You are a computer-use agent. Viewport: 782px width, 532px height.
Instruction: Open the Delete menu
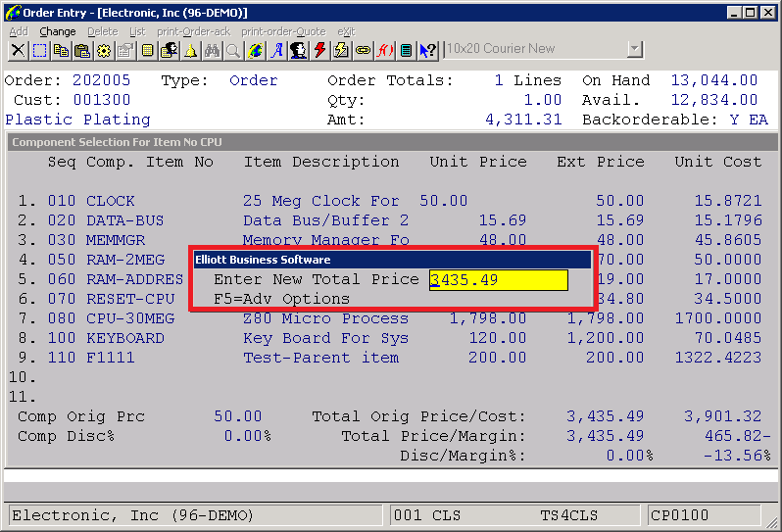(x=102, y=31)
